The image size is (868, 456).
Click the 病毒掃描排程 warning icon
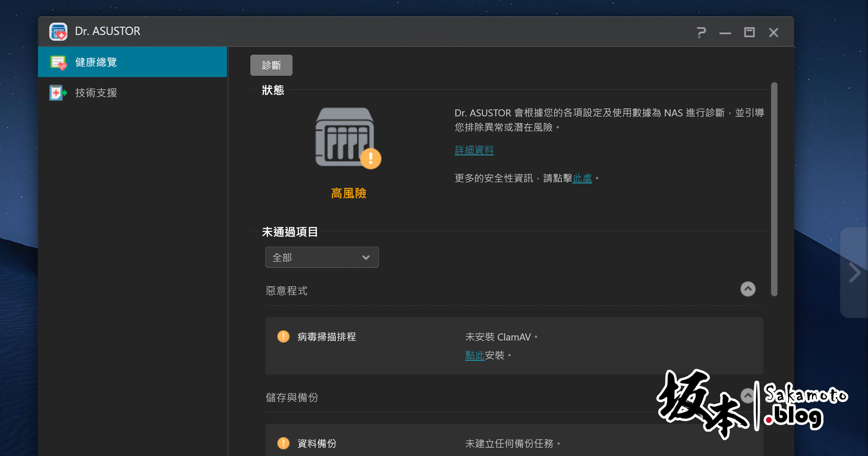283,336
